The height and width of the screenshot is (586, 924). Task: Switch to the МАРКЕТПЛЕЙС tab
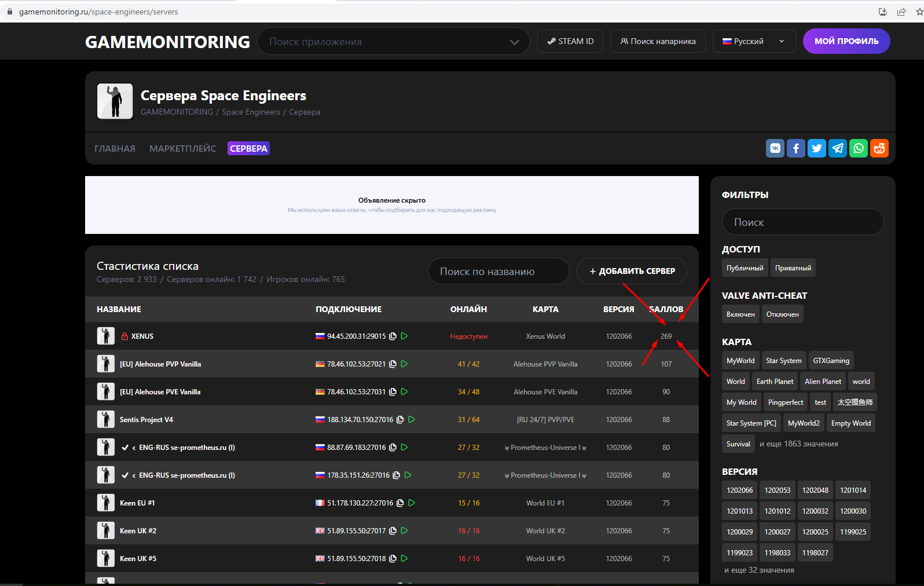pos(182,149)
